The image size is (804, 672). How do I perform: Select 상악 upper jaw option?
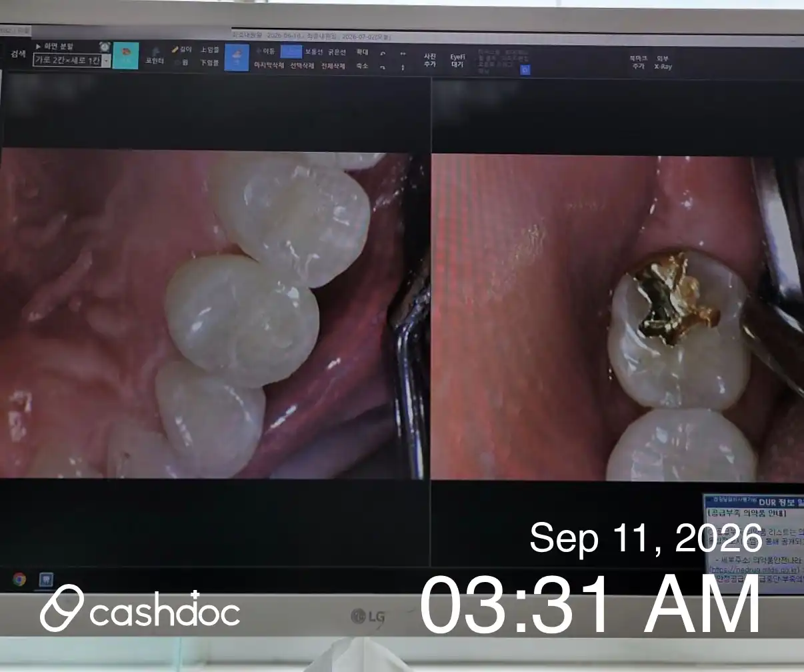[x=209, y=50]
